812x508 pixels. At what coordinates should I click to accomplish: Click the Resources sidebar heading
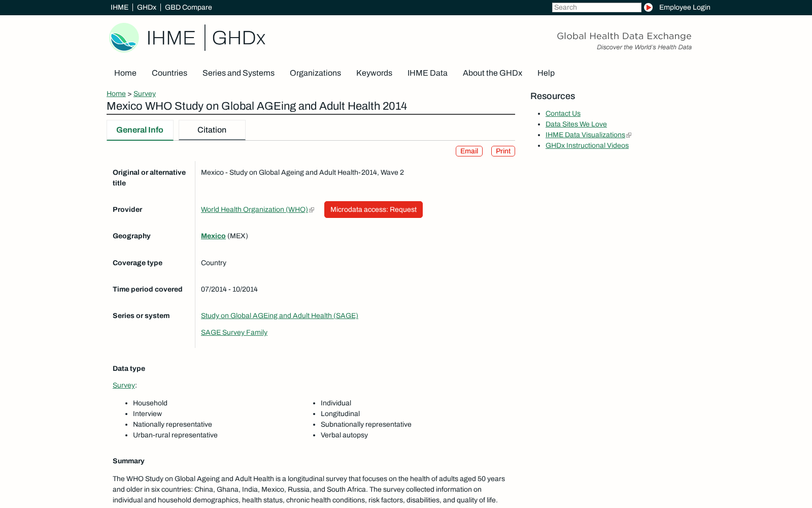click(553, 96)
